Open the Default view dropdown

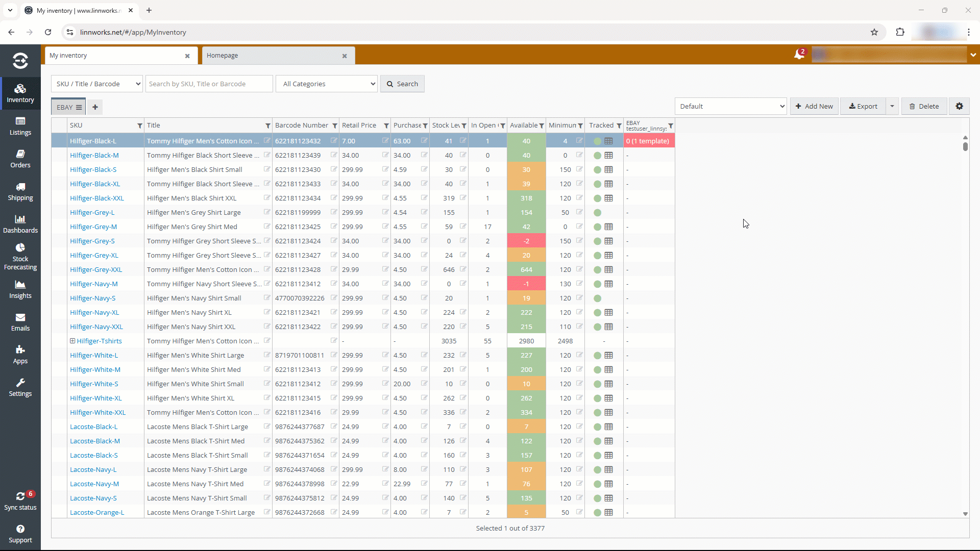click(x=730, y=106)
